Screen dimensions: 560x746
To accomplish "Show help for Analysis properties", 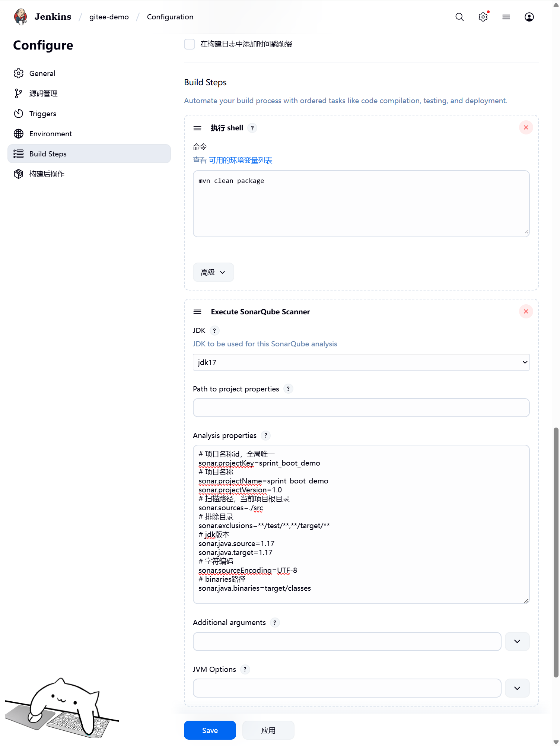I will 266,435.
